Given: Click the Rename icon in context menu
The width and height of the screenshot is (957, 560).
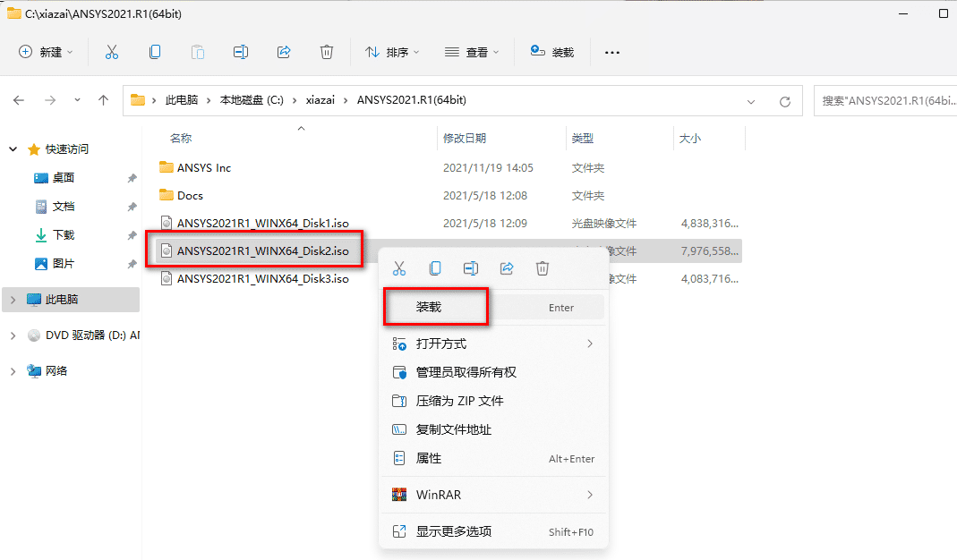Looking at the screenshot, I should [470, 268].
